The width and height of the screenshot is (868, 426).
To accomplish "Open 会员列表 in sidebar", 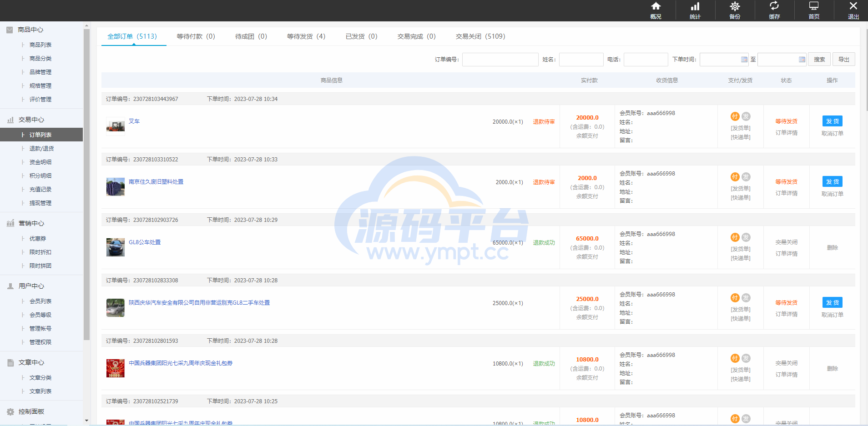I will point(40,301).
